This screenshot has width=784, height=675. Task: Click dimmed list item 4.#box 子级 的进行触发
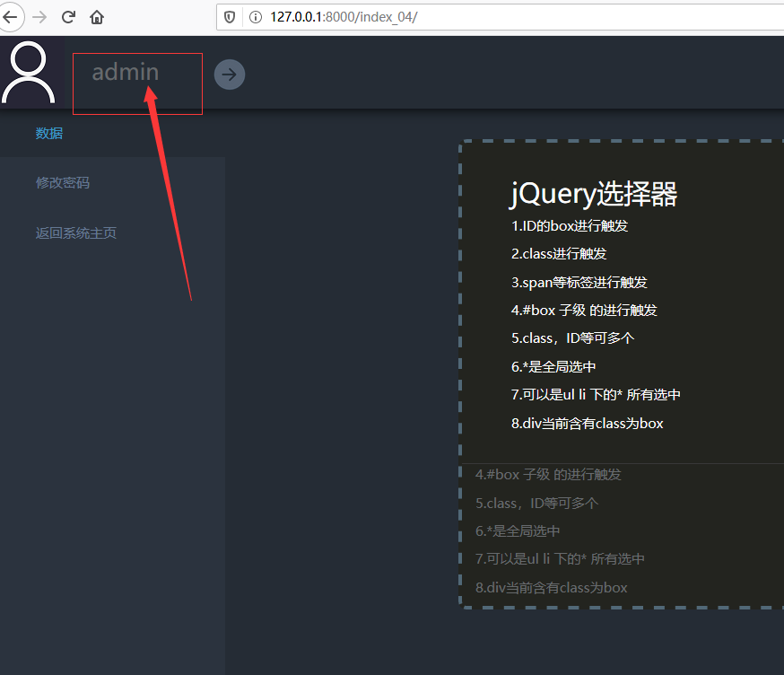click(x=548, y=474)
